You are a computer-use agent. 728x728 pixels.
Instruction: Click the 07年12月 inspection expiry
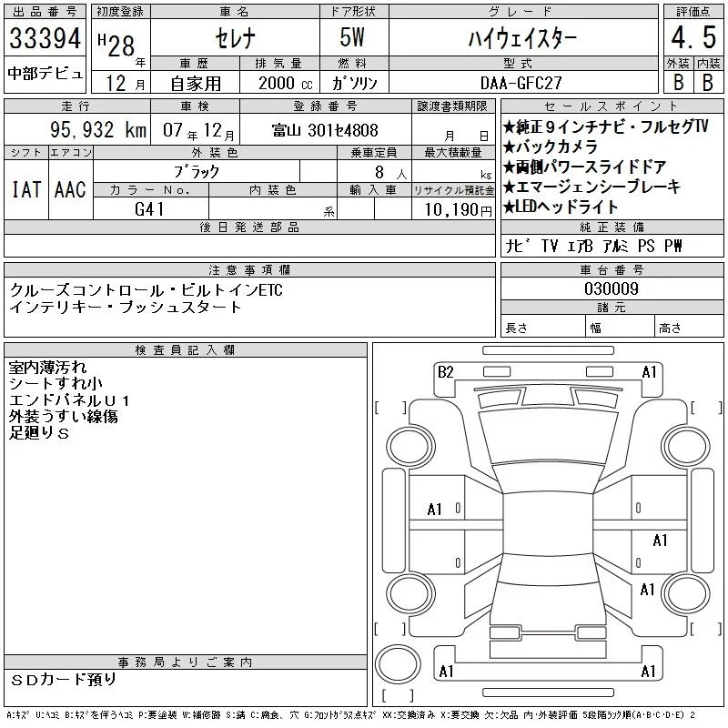(198, 130)
